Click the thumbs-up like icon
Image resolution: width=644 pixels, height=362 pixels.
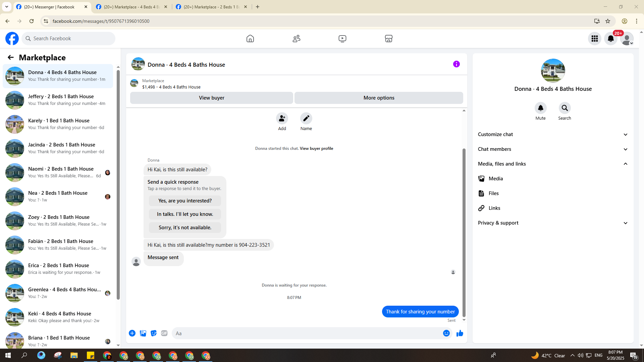click(x=460, y=333)
